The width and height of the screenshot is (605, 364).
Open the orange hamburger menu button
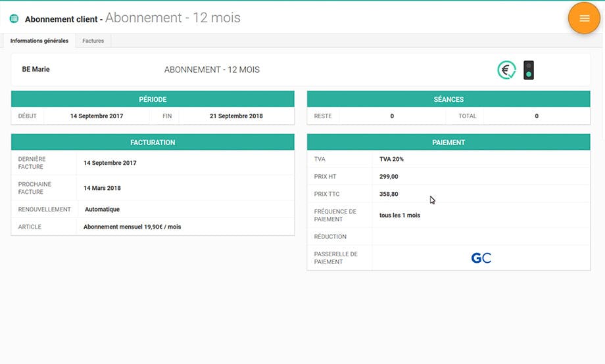click(584, 18)
